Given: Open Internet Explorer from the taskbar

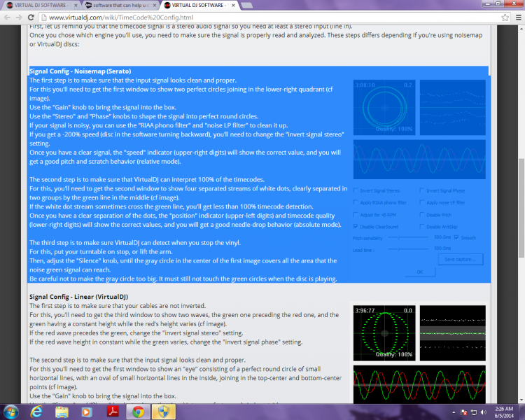Looking at the screenshot, I should pos(36,412).
